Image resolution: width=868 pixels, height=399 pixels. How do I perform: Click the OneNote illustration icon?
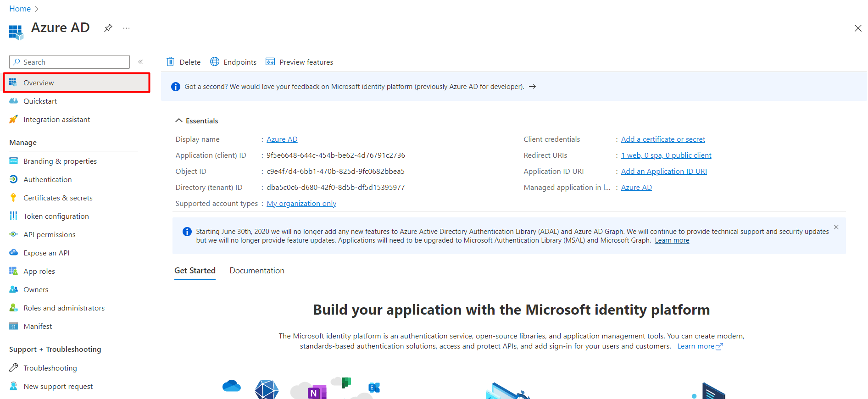coord(317,392)
